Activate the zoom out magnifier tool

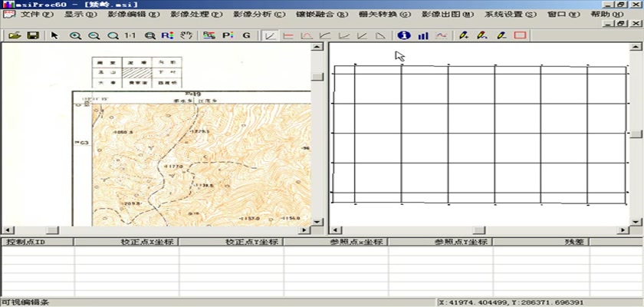point(94,35)
